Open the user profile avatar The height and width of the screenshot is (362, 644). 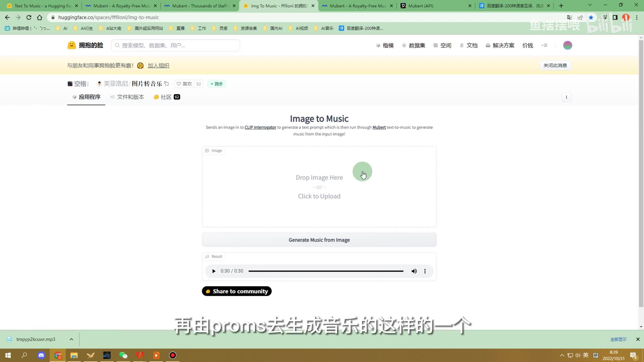pyautogui.click(x=567, y=45)
